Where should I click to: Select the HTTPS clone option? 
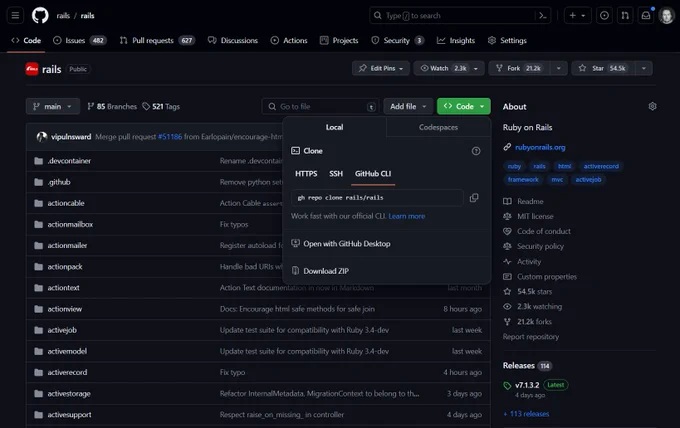[x=306, y=173]
